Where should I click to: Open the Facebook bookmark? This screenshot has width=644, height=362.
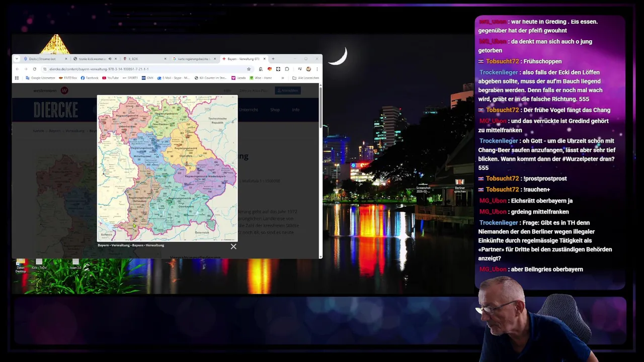90,78
